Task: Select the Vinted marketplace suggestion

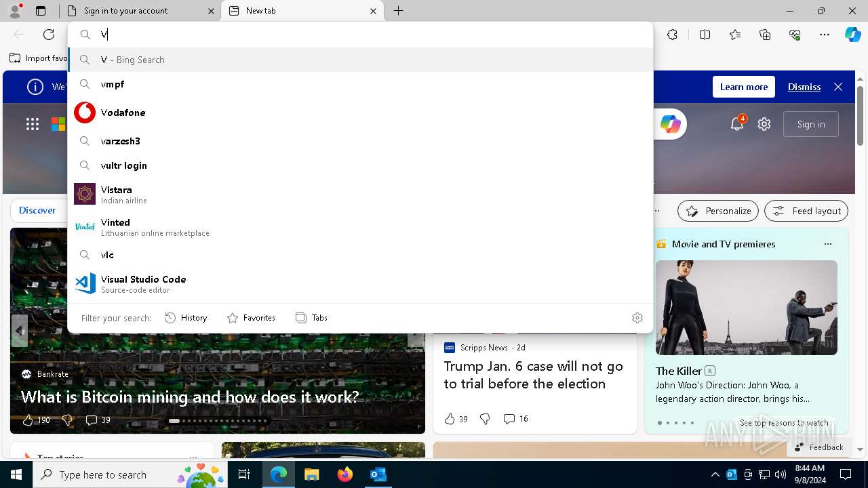Action: click(360, 227)
